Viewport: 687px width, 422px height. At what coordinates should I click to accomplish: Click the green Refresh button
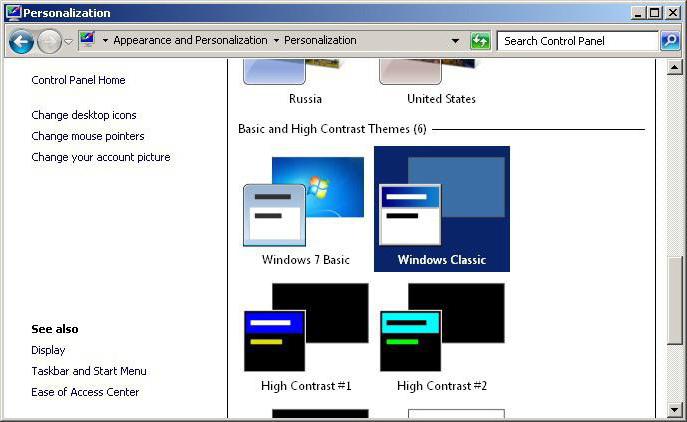coord(480,41)
